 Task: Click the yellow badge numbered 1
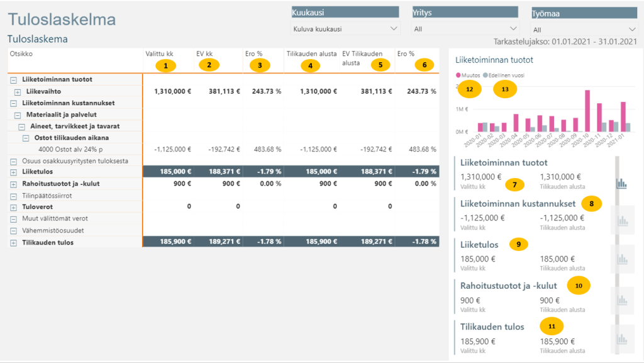tap(165, 65)
